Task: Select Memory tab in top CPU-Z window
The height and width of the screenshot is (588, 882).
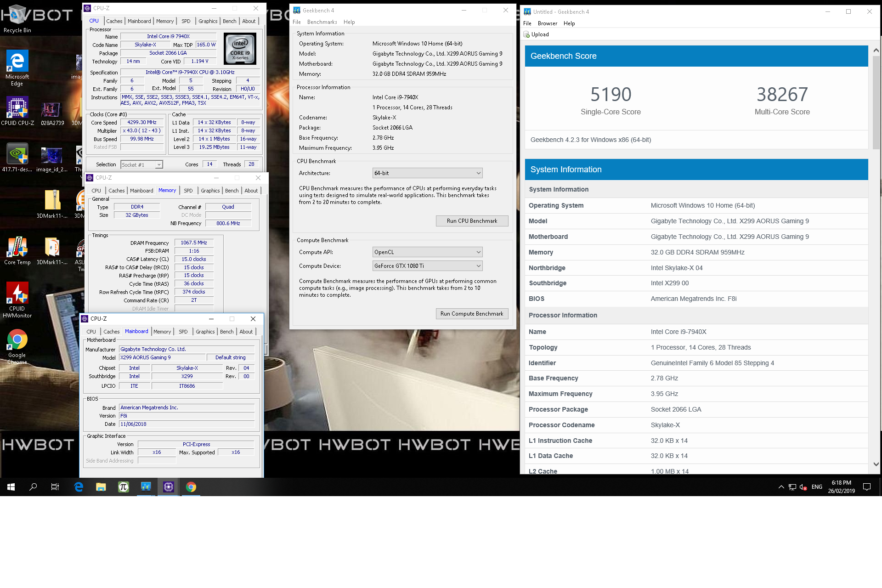Action: (x=165, y=21)
